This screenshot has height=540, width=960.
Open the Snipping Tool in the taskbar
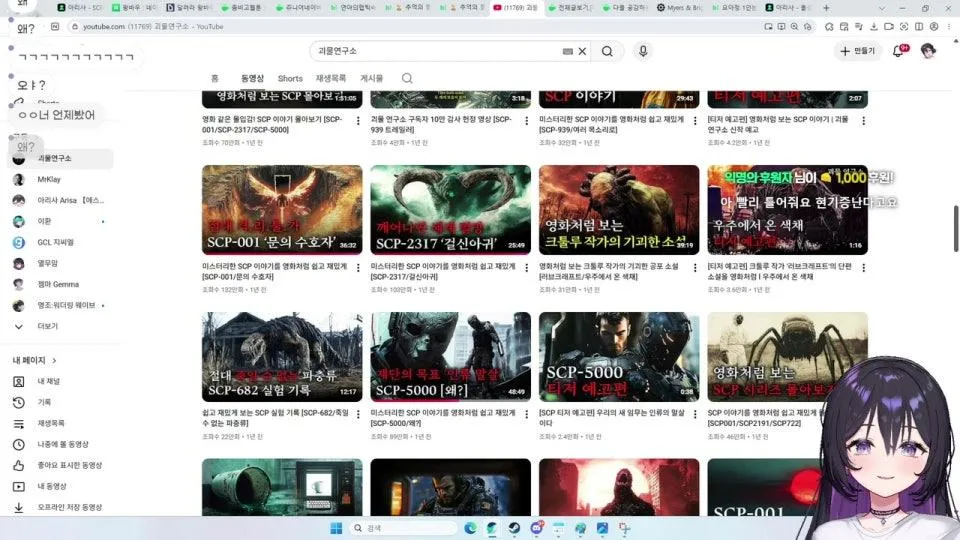pos(624,528)
